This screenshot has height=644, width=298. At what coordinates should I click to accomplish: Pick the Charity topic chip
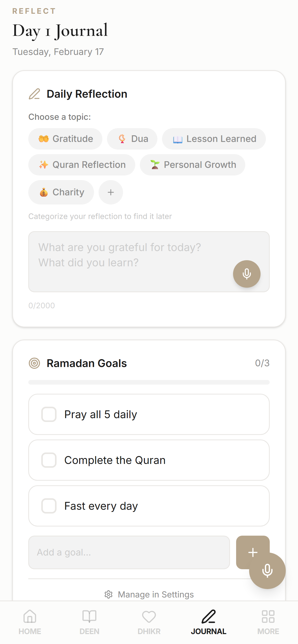click(61, 192)
